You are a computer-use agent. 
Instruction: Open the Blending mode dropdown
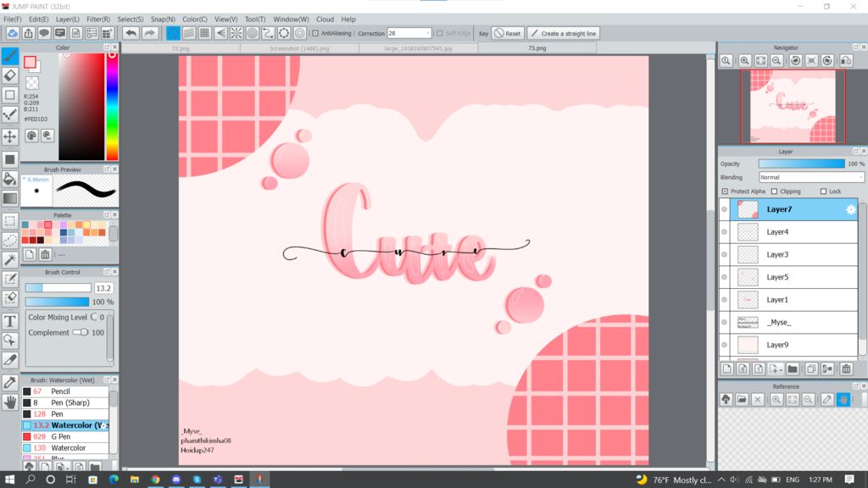[811, 178]
